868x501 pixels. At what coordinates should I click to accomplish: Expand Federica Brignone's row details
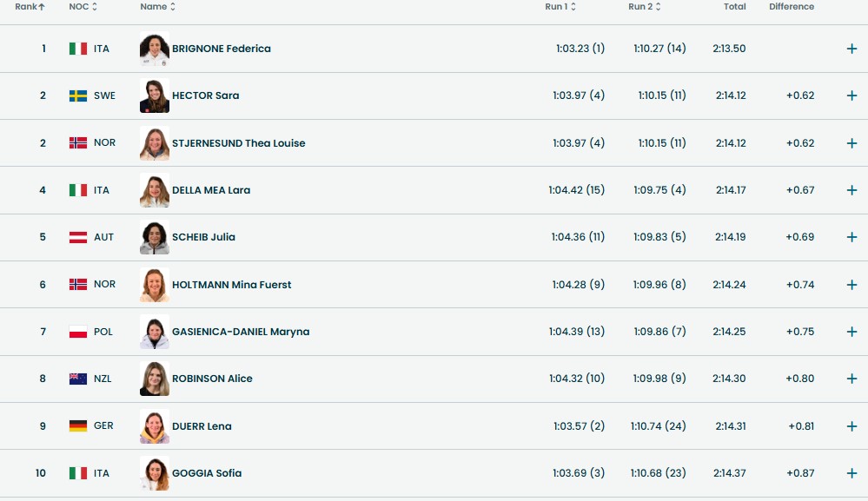851,49
